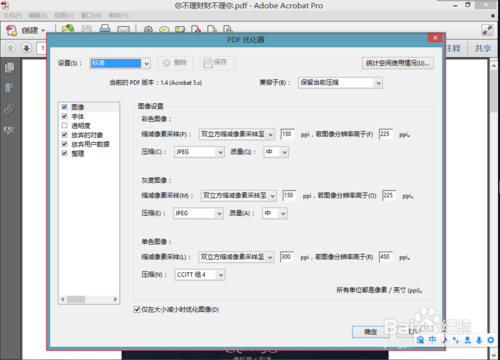Switch to the 共享 pane tab
This screenshot has height=360, width=500.
pyautogui.click(x=483, y=49)
